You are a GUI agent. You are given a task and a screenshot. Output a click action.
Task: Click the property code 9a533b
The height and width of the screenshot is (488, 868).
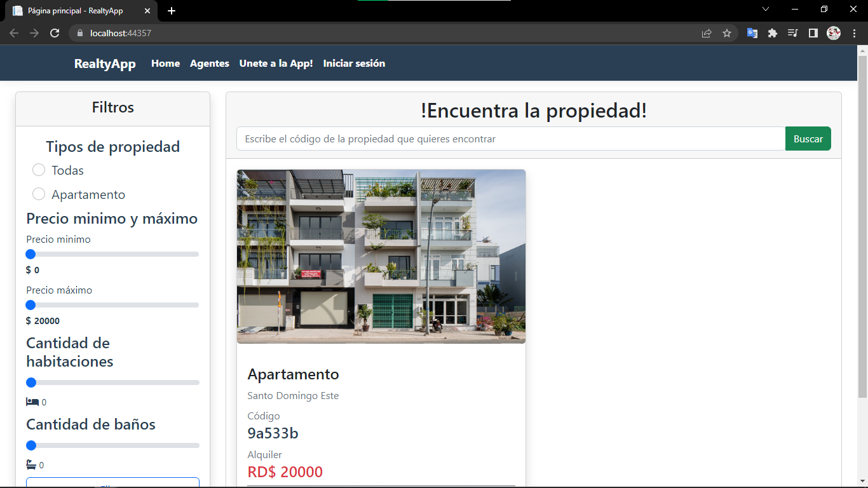(x=273, y=433)
